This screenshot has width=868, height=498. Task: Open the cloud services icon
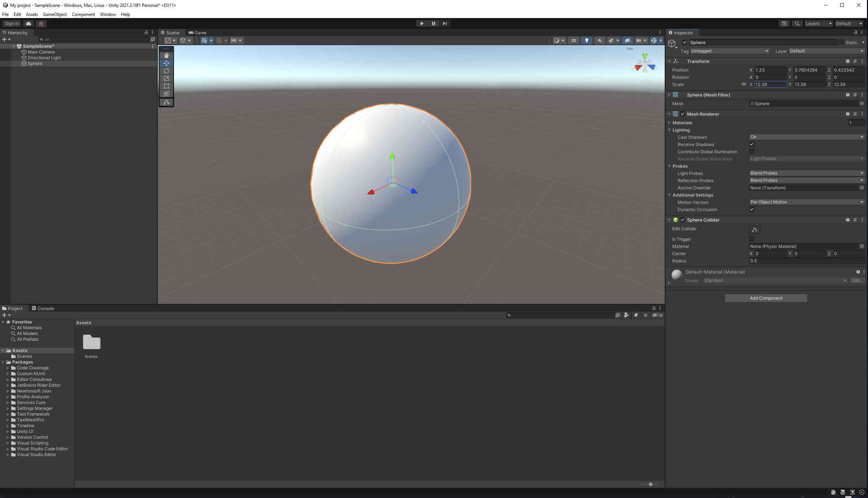(29, 23)
